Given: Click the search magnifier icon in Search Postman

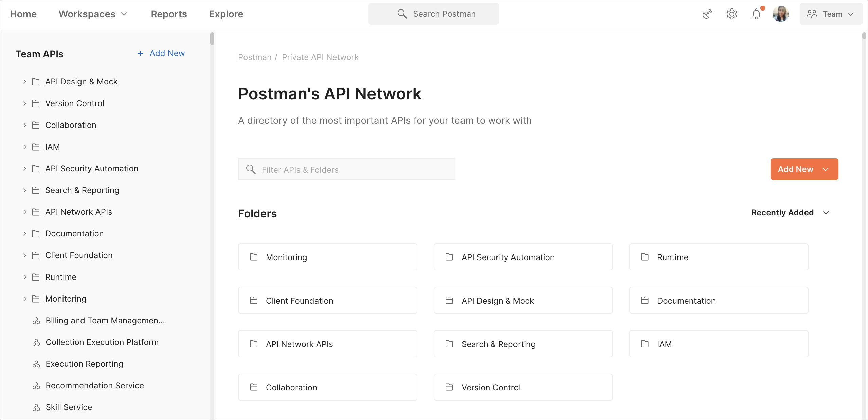Looking at the screenshot, I should [x=402, y=14].
